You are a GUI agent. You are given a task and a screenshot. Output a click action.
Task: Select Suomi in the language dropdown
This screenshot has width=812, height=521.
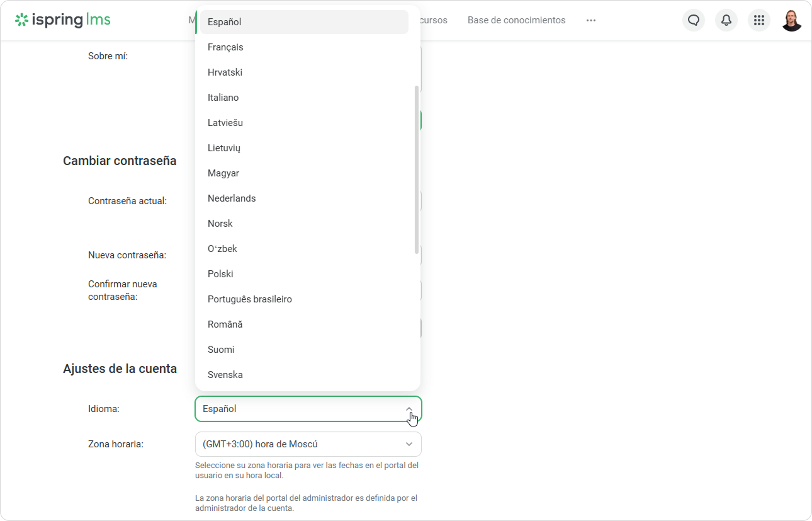tap(221, 350)
